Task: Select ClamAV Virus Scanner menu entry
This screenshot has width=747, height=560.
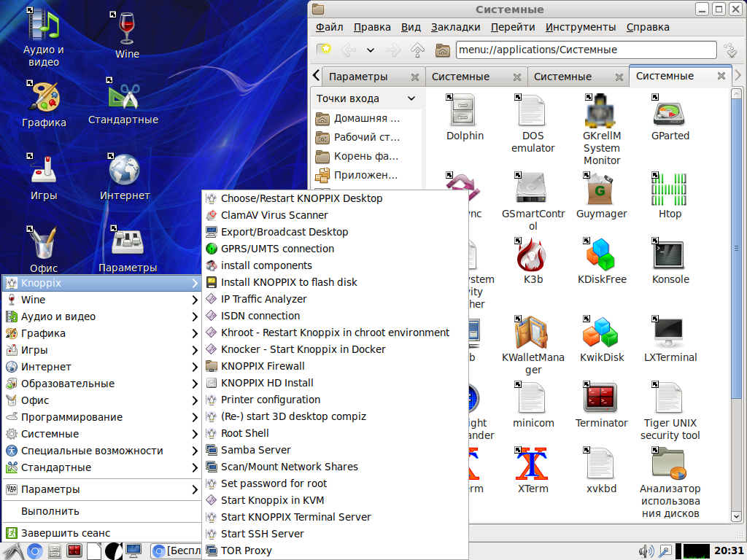Action: click(x=336, y=215)
